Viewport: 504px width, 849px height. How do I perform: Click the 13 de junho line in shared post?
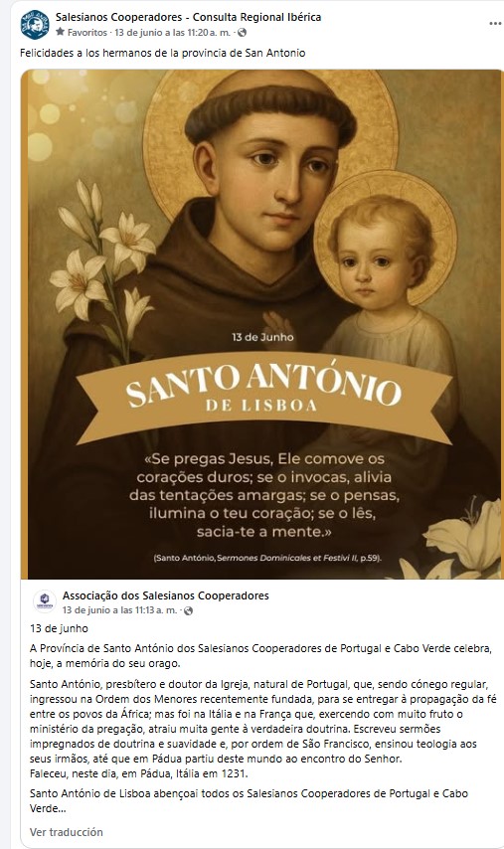click(59, 628)
